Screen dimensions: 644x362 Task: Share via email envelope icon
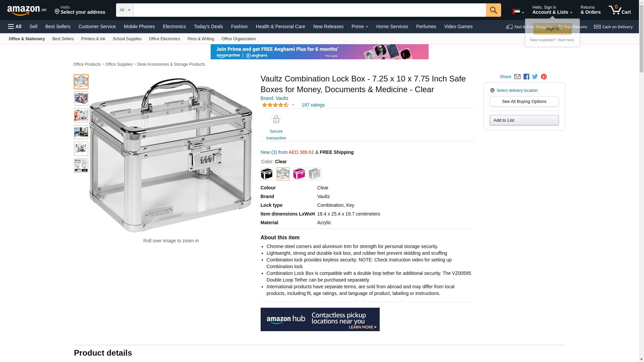click(x=517, y=77)
